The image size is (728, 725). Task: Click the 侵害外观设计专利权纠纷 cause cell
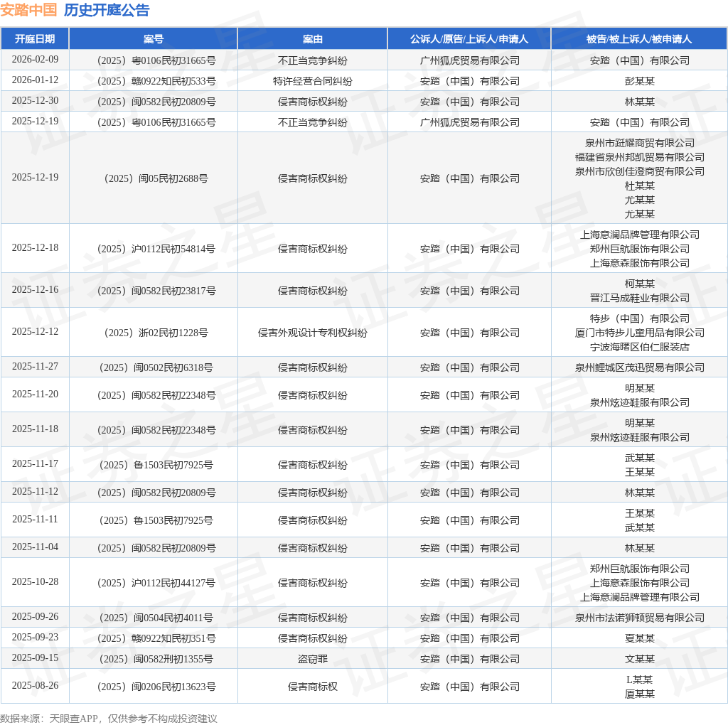pyautogui.click(x=313, y=333)
